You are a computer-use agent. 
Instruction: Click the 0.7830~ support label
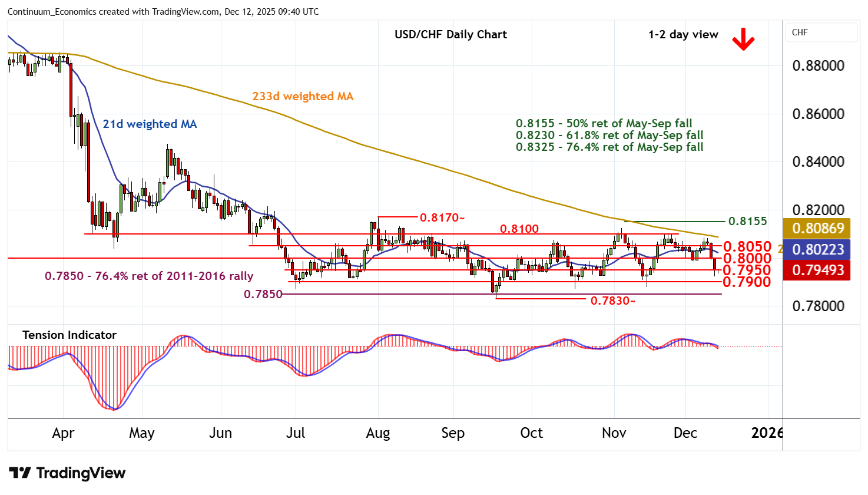(613, 301)
